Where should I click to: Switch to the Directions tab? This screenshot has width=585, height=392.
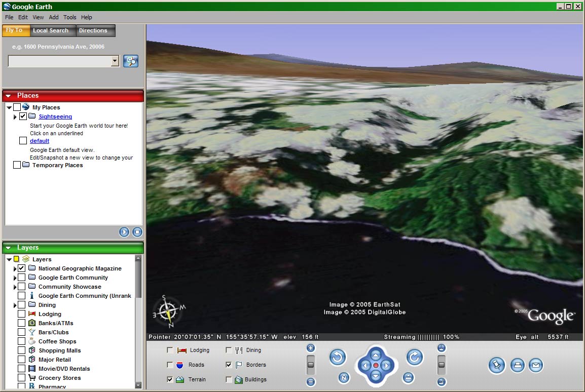click(93, 30)
